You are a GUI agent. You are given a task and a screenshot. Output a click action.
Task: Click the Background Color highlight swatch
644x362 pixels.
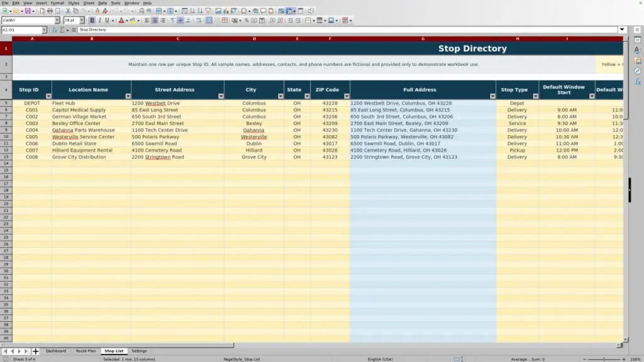tap(133, 20)
